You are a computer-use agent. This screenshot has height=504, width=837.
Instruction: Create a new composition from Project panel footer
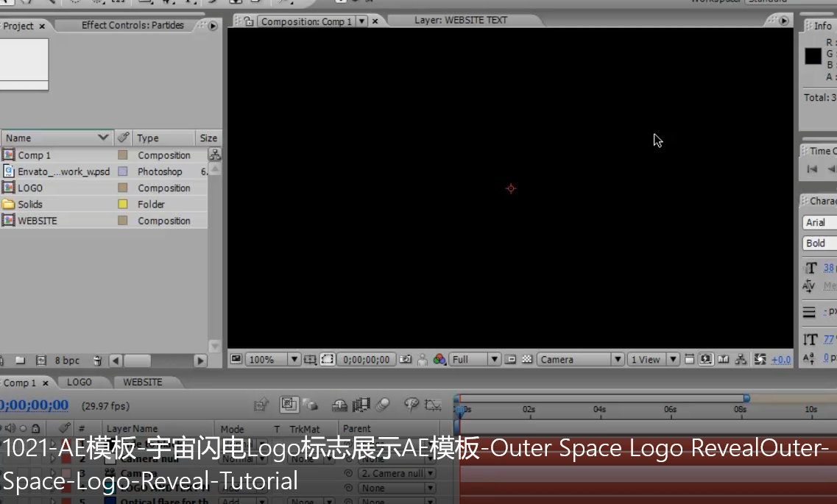41,361
